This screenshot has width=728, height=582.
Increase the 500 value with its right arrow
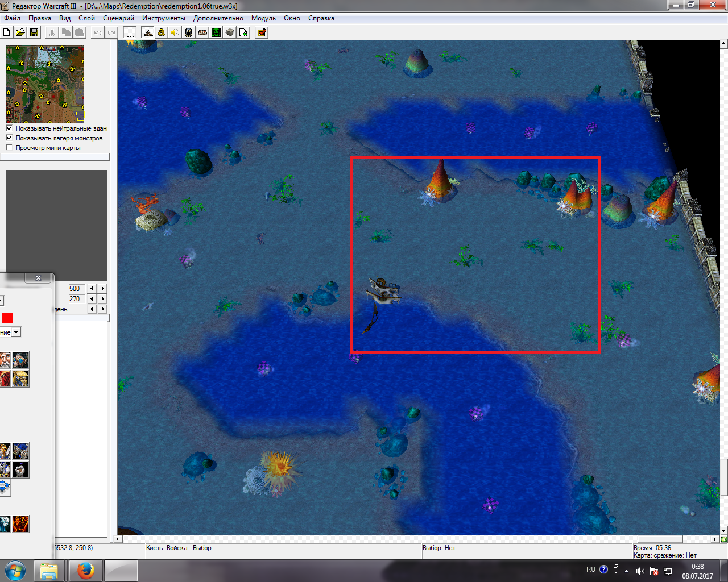coord(102,288)
